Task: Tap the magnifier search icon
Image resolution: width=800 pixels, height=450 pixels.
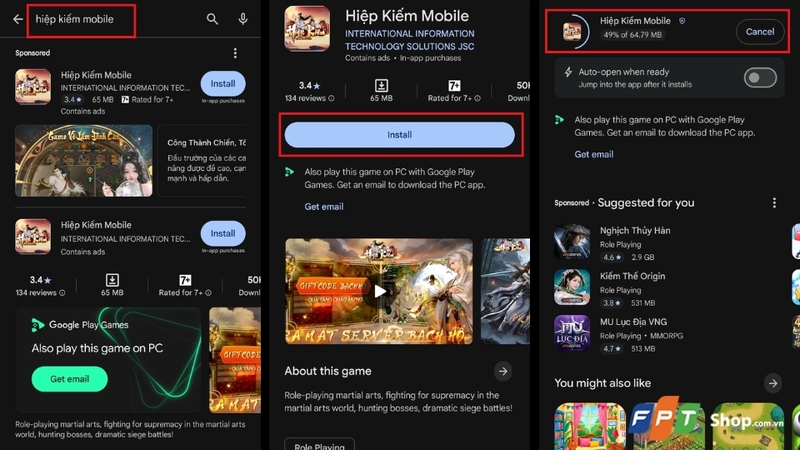Action: click(212, 19)
